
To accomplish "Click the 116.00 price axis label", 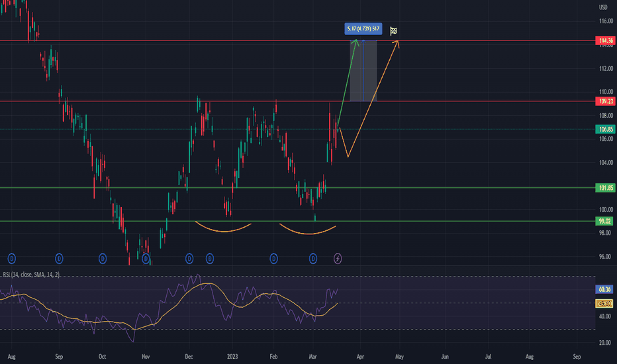I will [x=606, y=21].
